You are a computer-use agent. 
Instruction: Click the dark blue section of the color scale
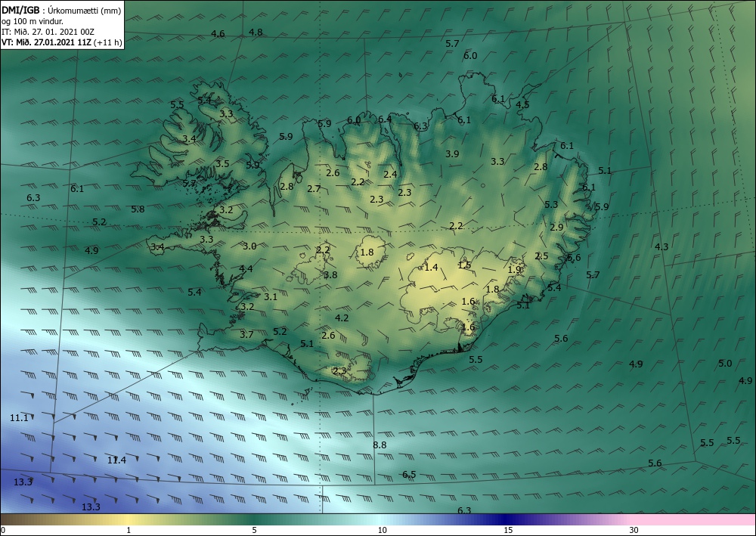[x=503, y=519]
